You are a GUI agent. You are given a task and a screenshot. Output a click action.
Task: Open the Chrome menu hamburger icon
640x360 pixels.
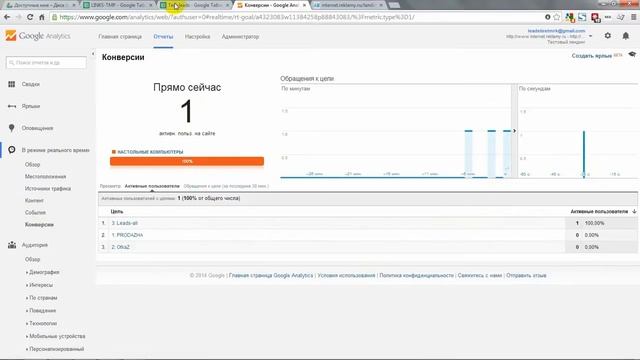633,17
